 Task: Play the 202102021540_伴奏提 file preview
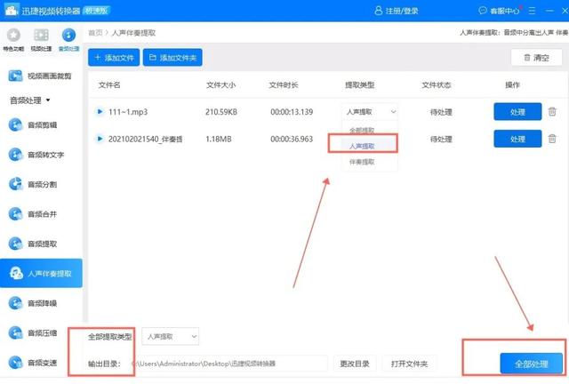point(100,139)
